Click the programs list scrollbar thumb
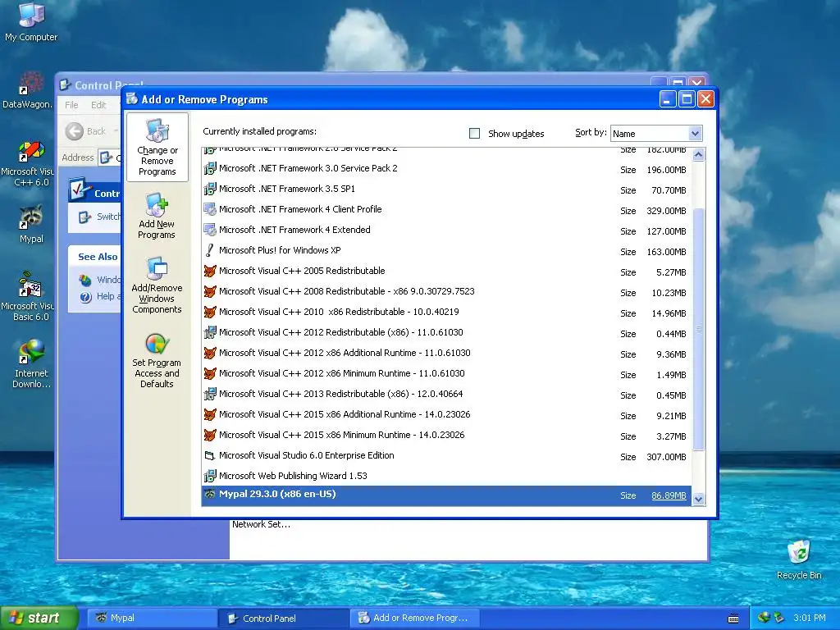840x630 pixels. coord(698,328)
